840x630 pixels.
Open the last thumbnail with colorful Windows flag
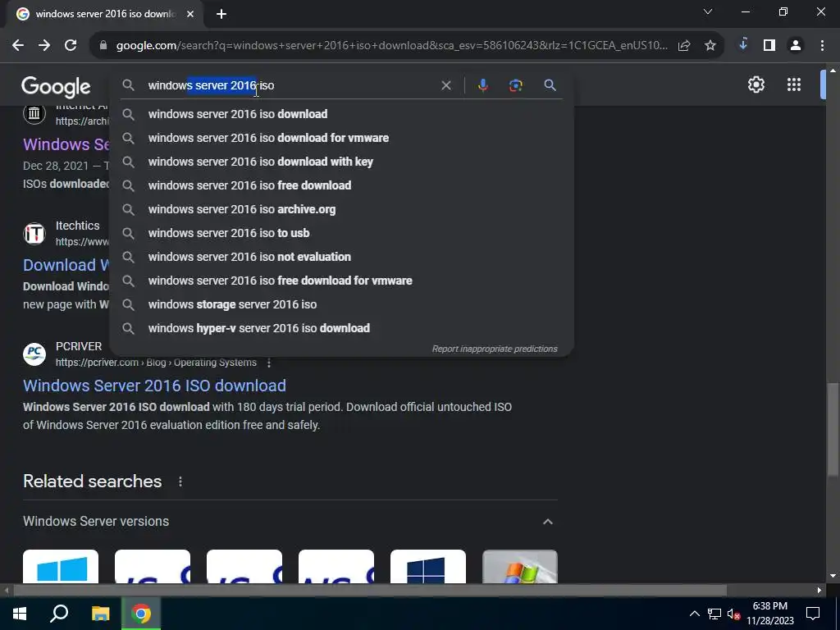tap(519, 566)
